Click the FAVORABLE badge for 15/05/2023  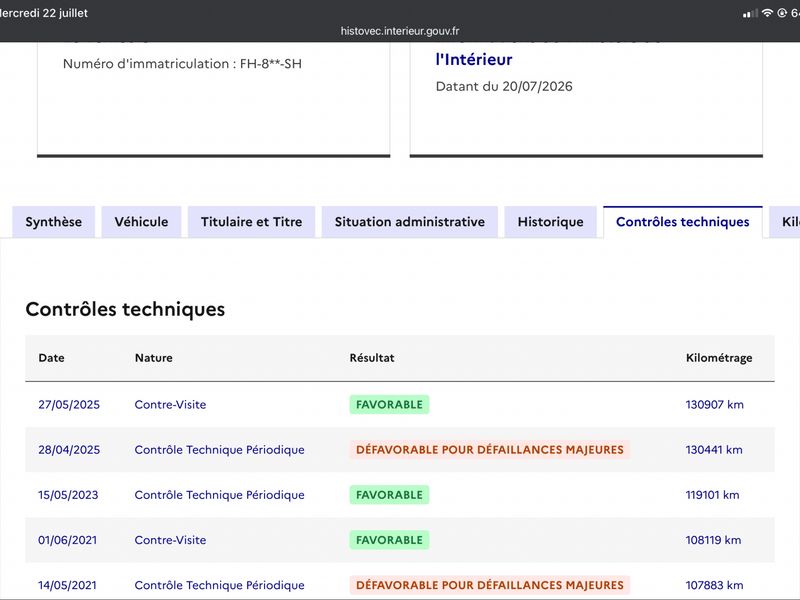coord(389,495)
